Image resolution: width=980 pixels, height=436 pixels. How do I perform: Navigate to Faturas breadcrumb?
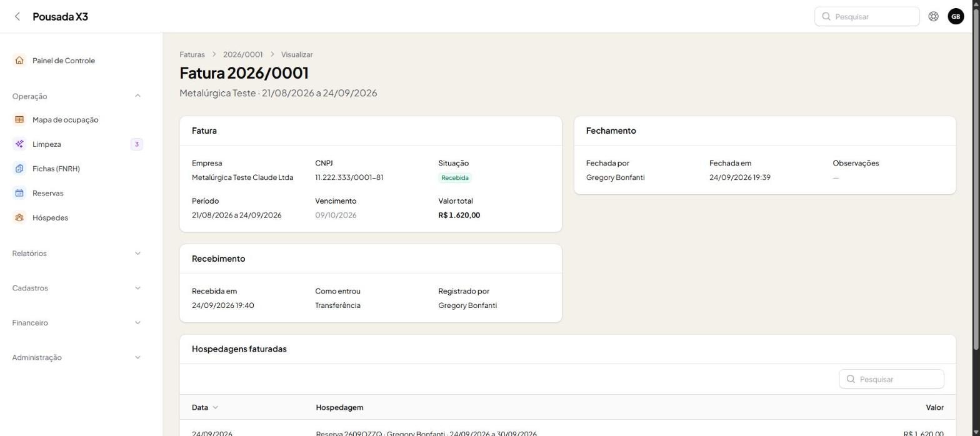tap(192, 54)
